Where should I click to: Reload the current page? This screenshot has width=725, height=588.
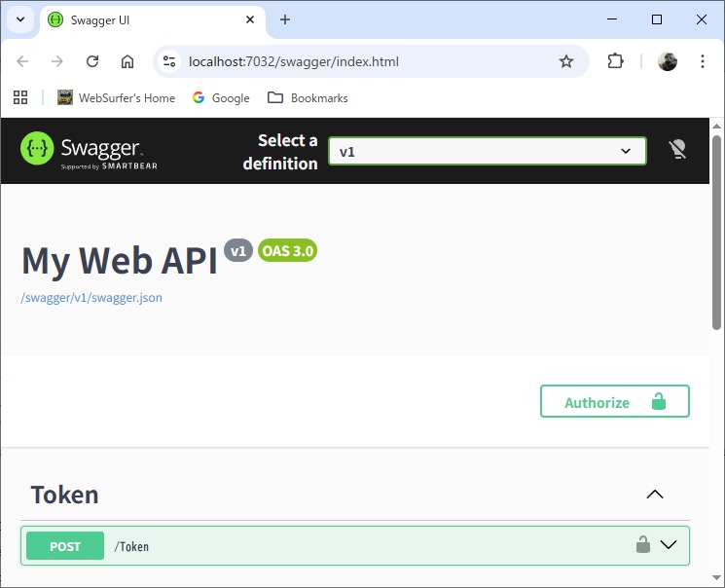pyautogui.click(x=92, y=61)
